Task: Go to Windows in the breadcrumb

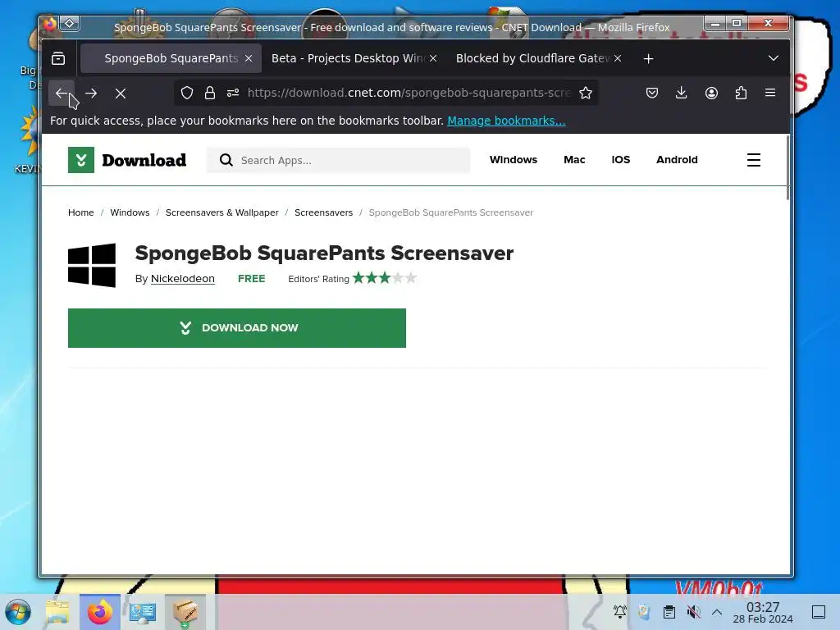Action: click(130, 212)
